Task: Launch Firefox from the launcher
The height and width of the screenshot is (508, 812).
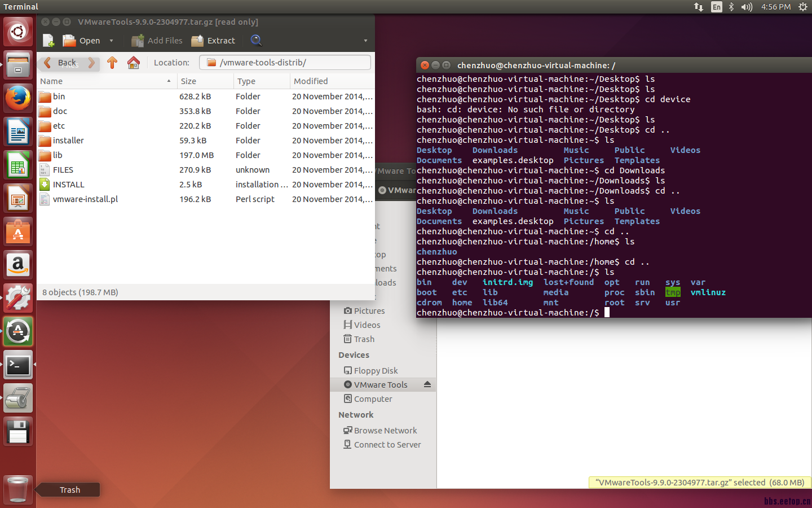Action: point(18,98)
